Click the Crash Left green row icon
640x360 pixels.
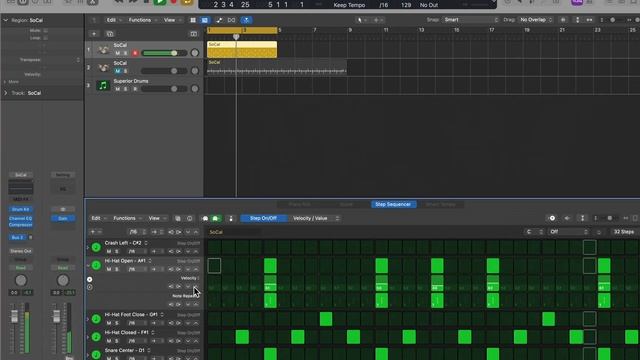pos(96,247)
